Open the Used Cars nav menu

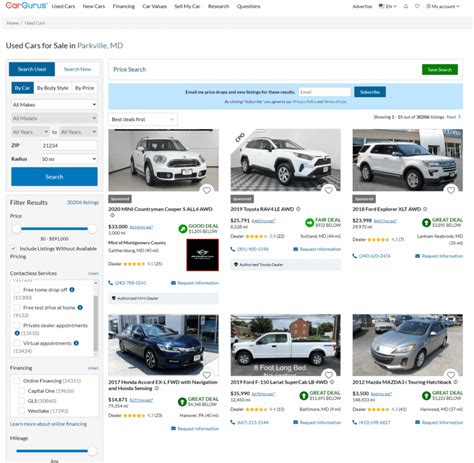coord(63,6)
